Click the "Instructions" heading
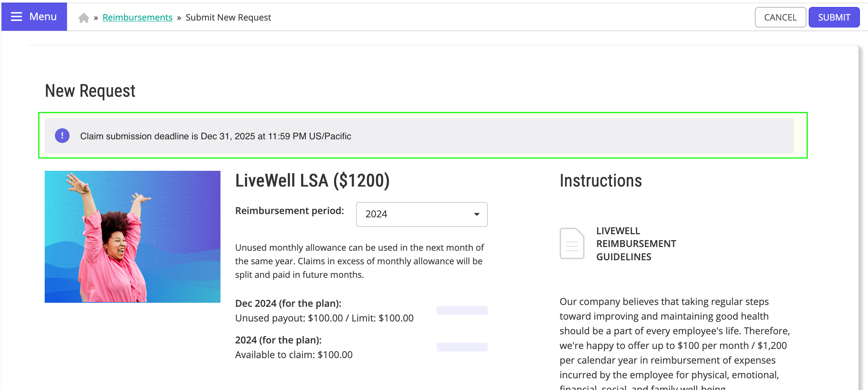 click(x=601, y=181)
